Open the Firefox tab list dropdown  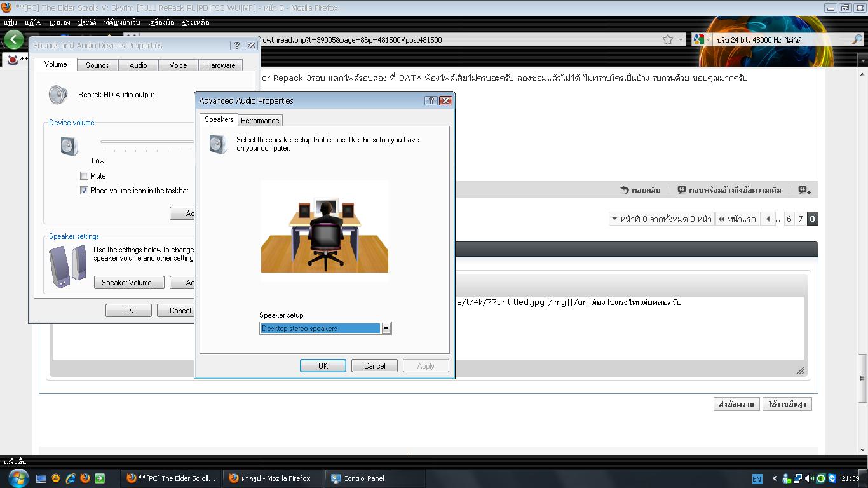(862, 61)
